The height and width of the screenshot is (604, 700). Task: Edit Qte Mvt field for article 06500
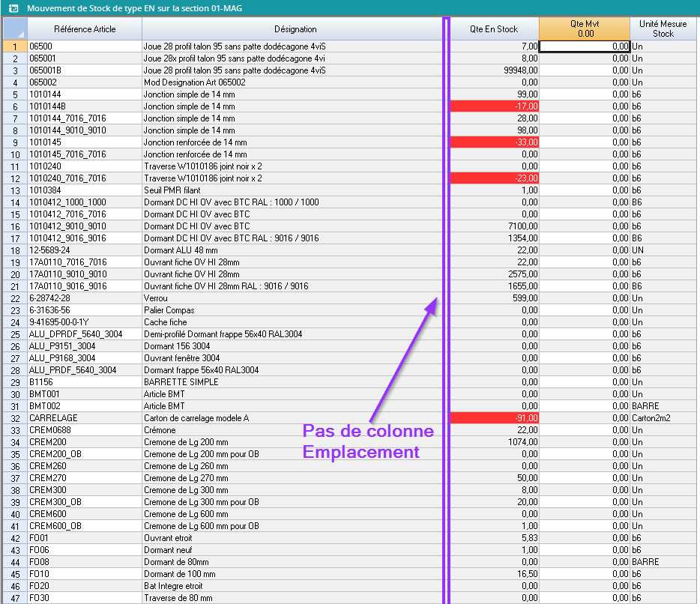[584, 46]
